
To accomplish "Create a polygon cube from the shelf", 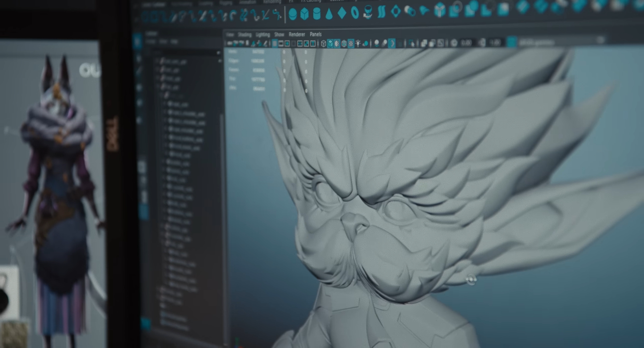I will (x=304, y=14).
